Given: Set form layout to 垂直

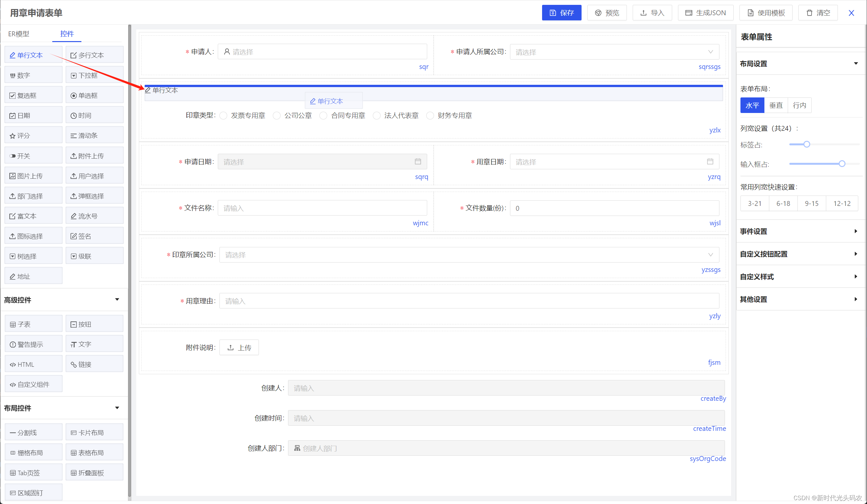Looking at the screenshot, I should click(775, 105).
